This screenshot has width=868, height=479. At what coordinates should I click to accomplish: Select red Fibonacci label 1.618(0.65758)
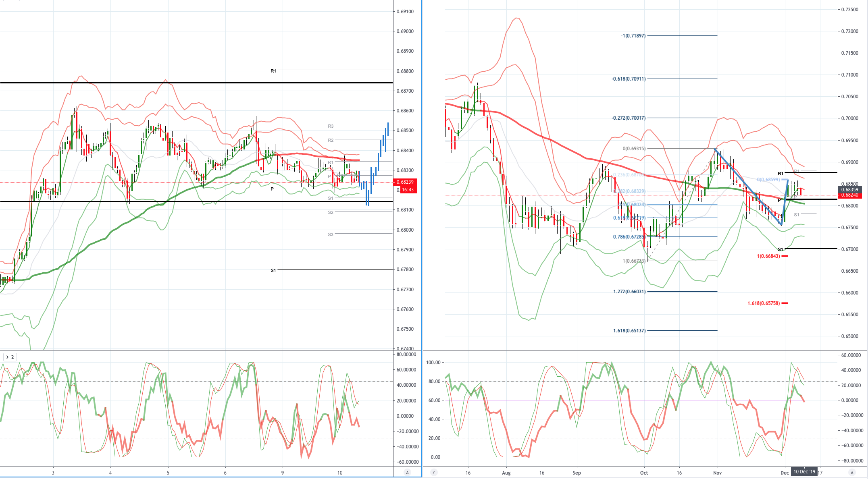764,303
